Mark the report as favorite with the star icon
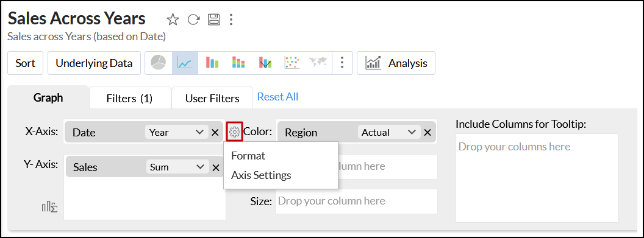 [173, 19]
